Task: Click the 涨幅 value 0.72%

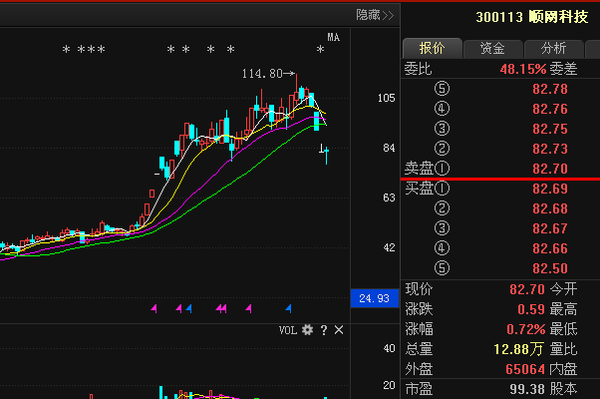Action: pos(526,329)
